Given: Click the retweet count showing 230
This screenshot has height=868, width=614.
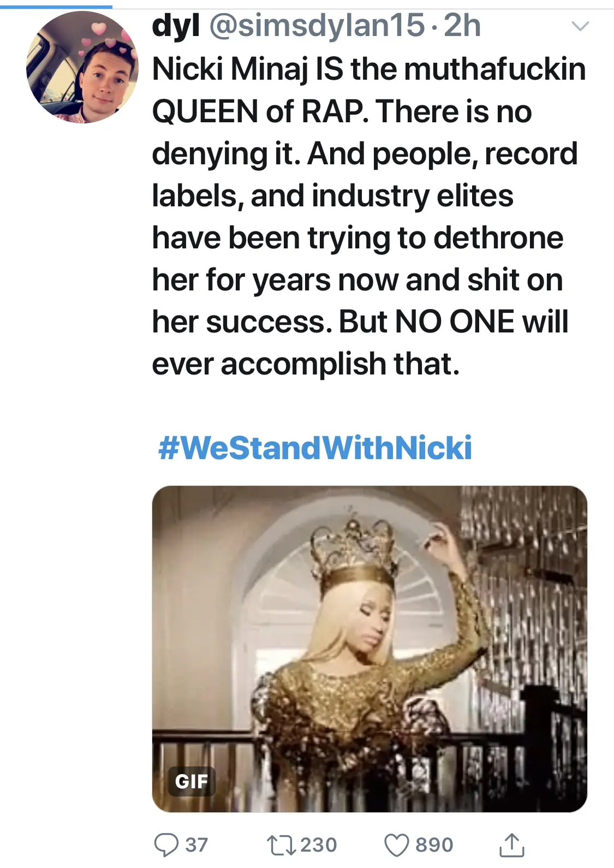Looking at the screenshot, I should point(318,845).
